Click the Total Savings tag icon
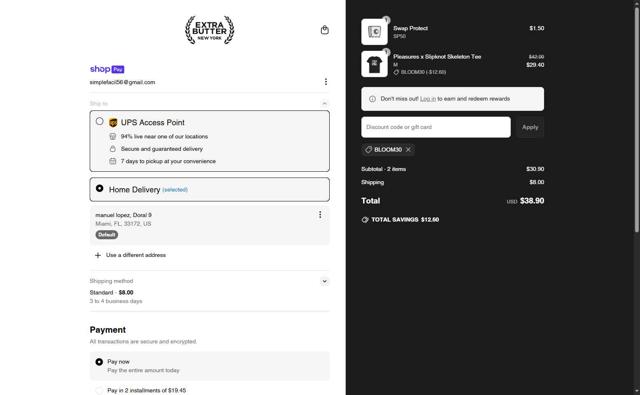 [x=365, y=220]
